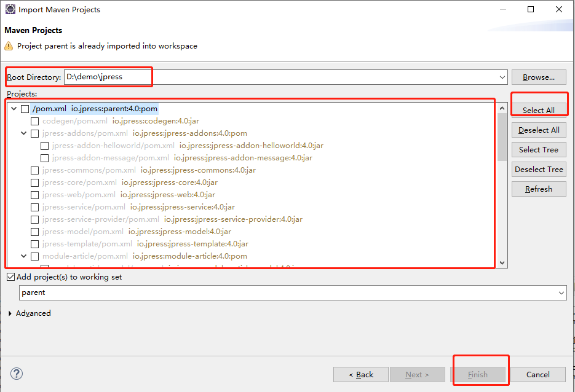
Task: Open the working set dropdown arrow
Action: click(561, 292)
